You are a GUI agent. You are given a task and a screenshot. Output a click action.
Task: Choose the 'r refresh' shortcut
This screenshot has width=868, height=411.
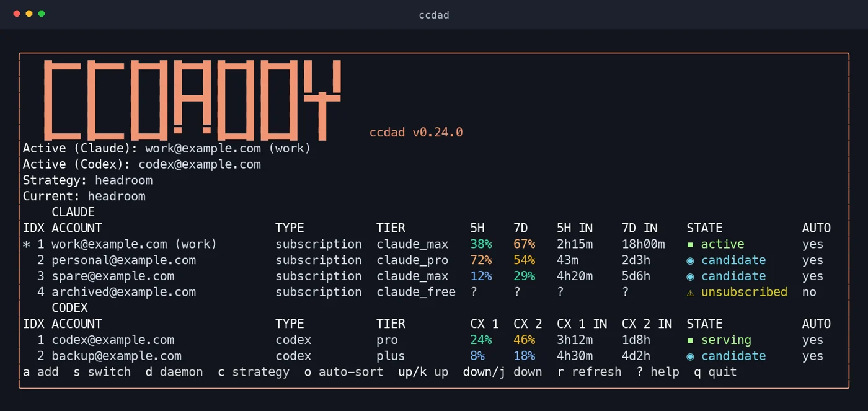(589, 372)
